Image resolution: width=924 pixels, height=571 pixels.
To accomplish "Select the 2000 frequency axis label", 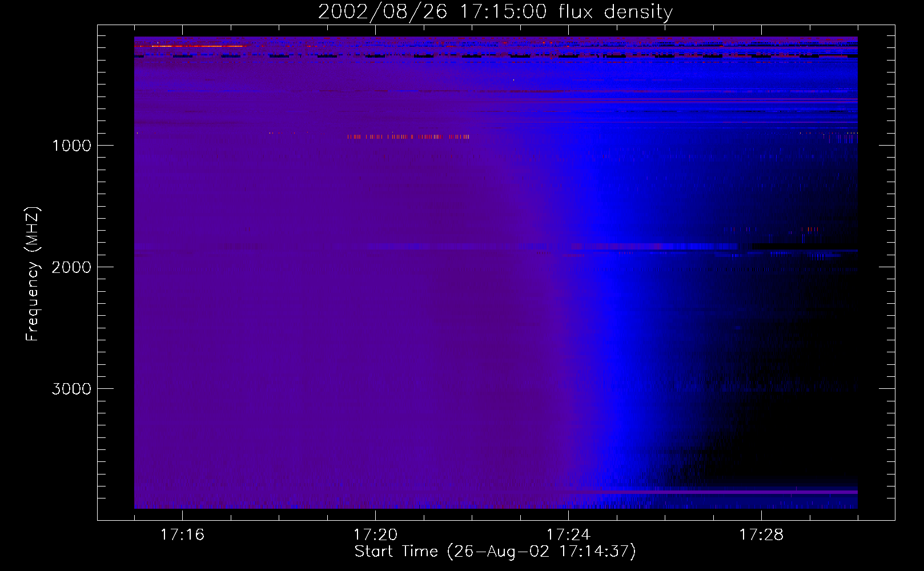I will click(71, 267).
